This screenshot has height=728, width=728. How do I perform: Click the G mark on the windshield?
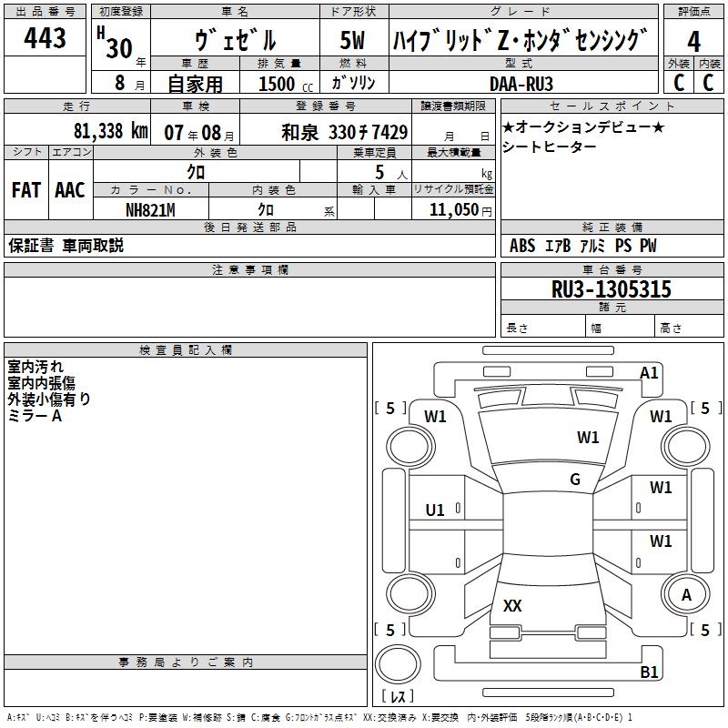point(575,479)
